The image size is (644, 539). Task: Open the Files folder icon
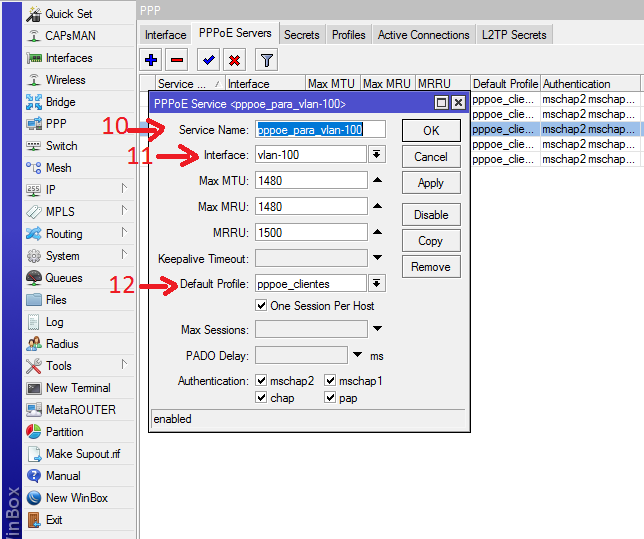click(x=34, y=300)
